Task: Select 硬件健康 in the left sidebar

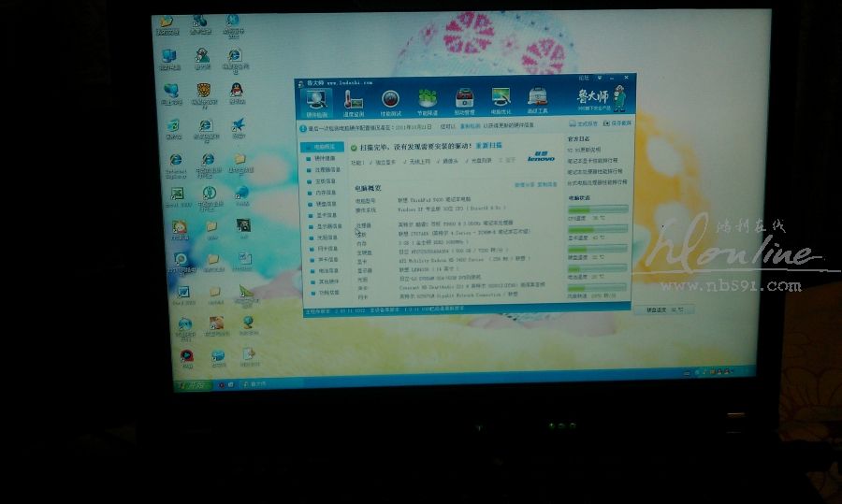Action: [323, 159]
